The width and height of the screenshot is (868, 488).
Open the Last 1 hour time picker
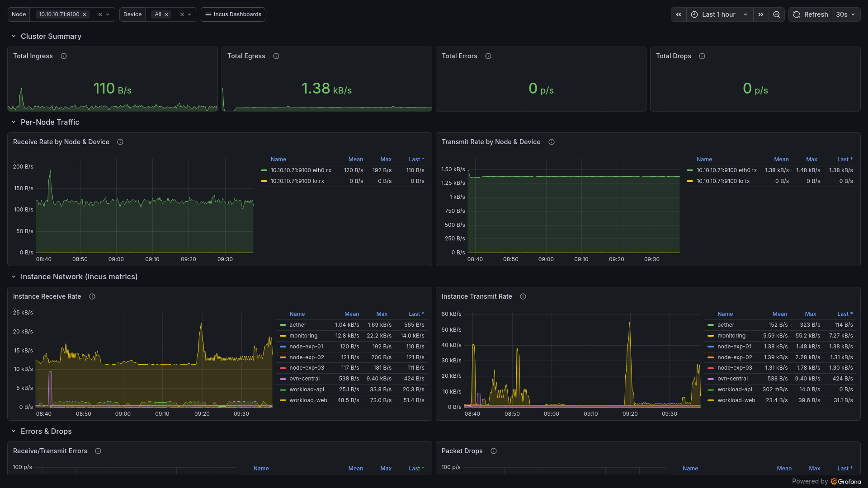719,14
